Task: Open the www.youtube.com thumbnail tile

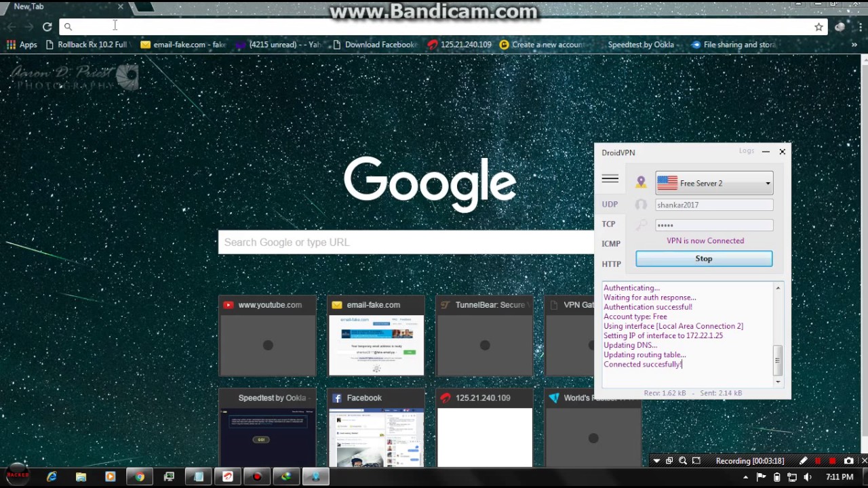Action: pyautogui.click(x=268, y=335)
